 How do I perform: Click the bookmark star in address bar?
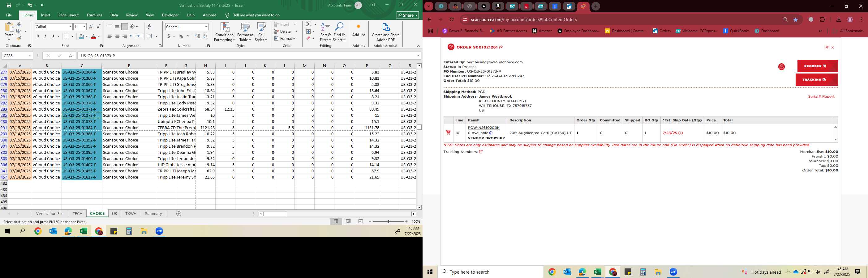click(x=796, y=19)
